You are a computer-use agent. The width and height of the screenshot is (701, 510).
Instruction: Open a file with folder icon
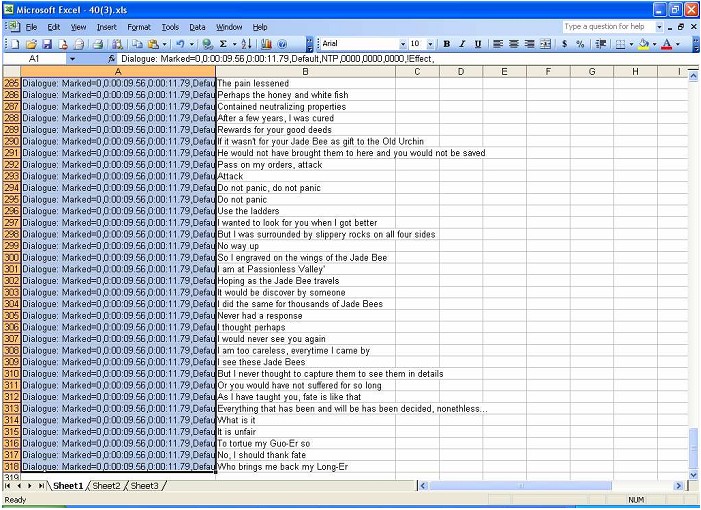coord(31,44)
